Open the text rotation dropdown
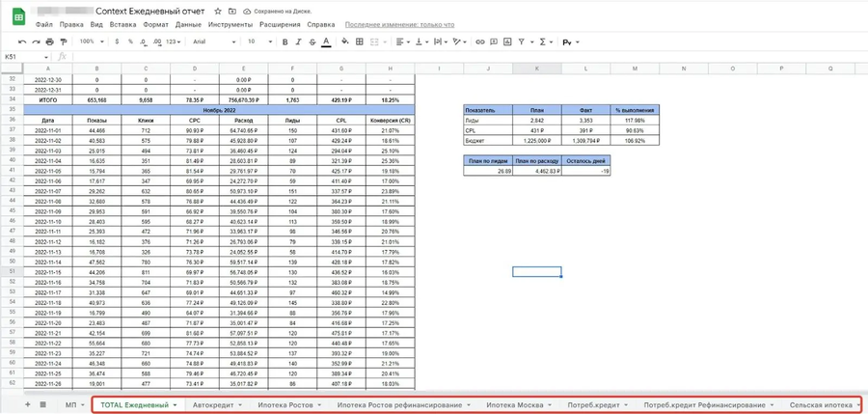 click(459, 41)
